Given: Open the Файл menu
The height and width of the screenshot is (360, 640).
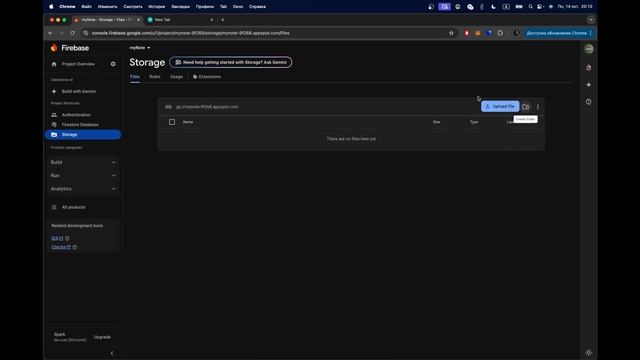Looking at the screenshot, I should (x=87, y=7).
